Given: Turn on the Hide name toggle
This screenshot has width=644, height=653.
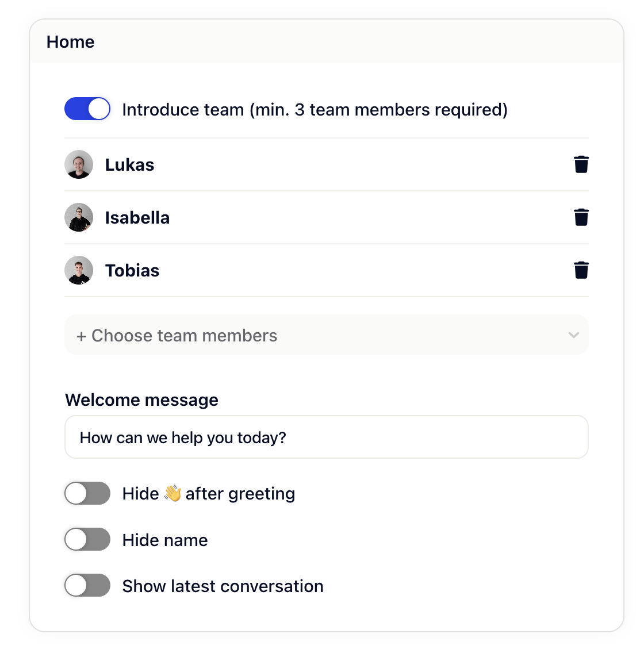Looking at the screenshot, I should point(87,540).
